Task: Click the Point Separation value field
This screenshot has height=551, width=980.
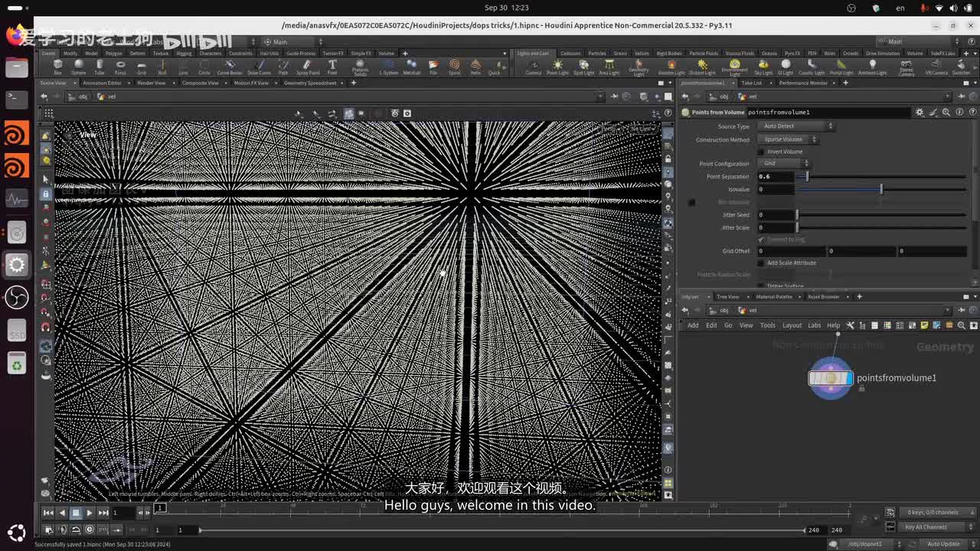Action: pyautogui.click(x=775, y=177)
